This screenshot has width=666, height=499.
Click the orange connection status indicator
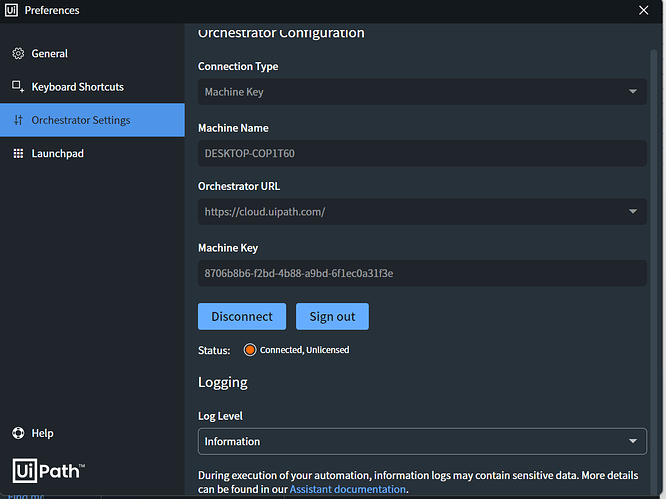click(x=250, y=350)
